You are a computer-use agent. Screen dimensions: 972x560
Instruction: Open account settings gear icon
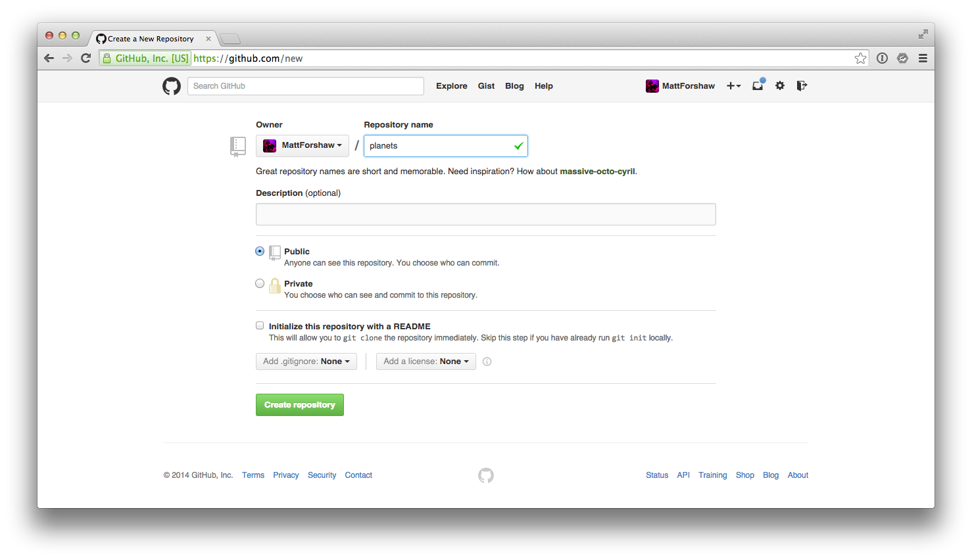pyautogui.click(x=780, y=85)
